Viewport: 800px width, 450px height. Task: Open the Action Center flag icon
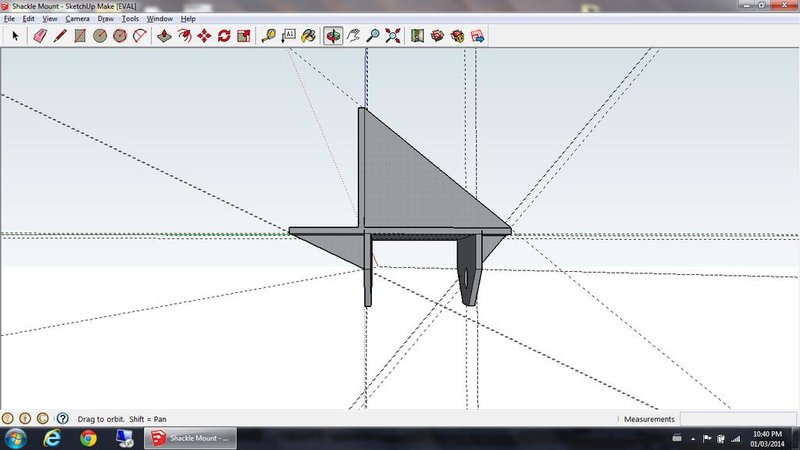(707, 438)
